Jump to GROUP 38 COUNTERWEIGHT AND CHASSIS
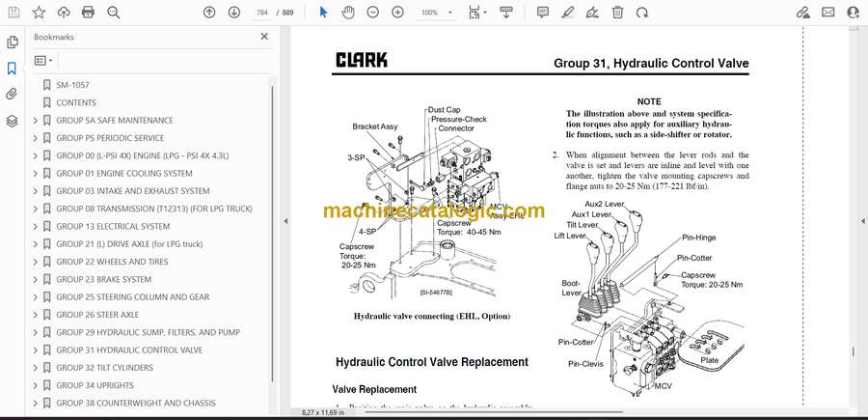 [x=136, y=404]
